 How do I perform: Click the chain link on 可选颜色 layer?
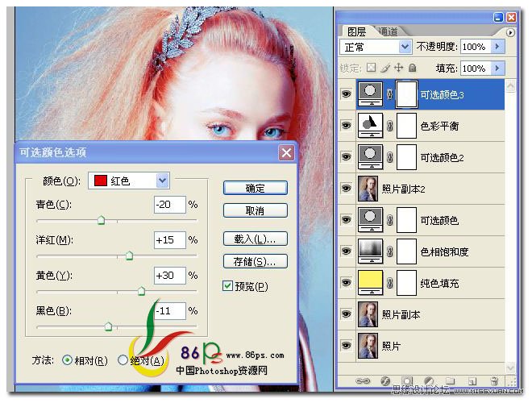(390, 220)
